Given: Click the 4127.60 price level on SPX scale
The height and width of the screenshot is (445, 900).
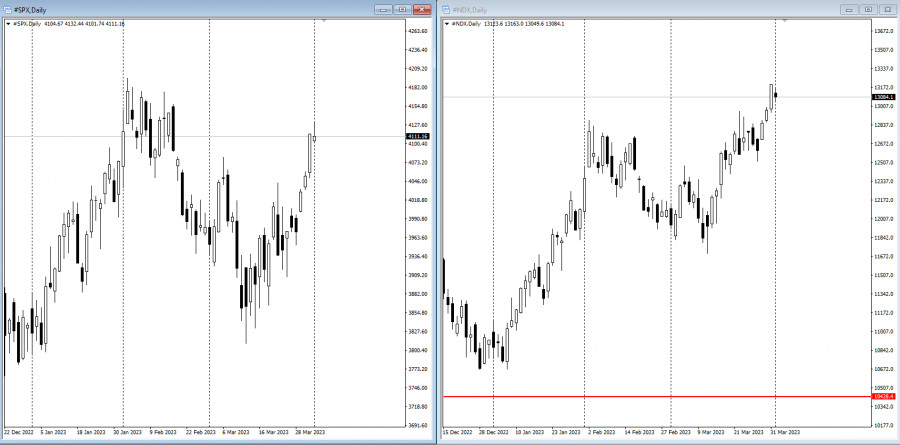Looking at the screenshot, I should pyautogui.click(x=417, y=125).
